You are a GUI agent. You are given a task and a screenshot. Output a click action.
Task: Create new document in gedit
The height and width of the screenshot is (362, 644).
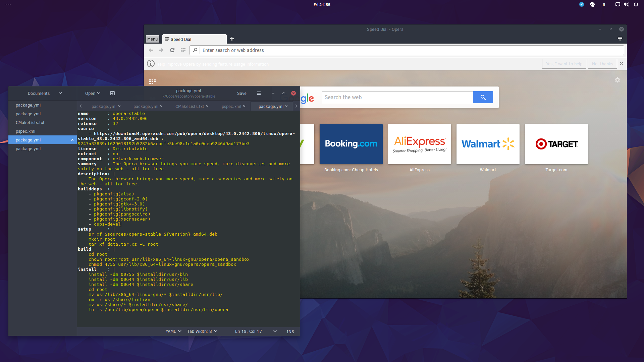(x=112, y=93)
